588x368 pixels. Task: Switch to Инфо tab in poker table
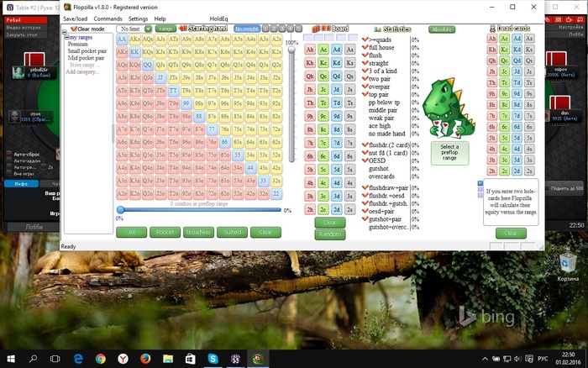(21, 184)
